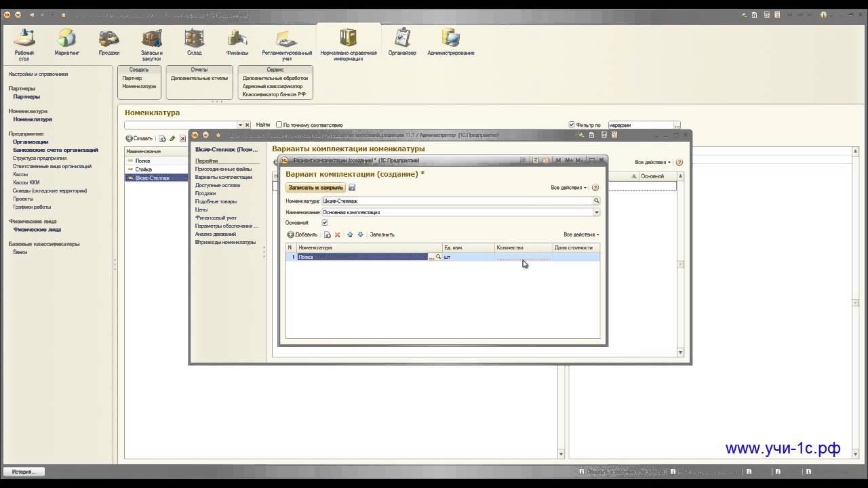Toggle the Фильтр по checkbox
The image size is (868, 488).
coord(572,125)
